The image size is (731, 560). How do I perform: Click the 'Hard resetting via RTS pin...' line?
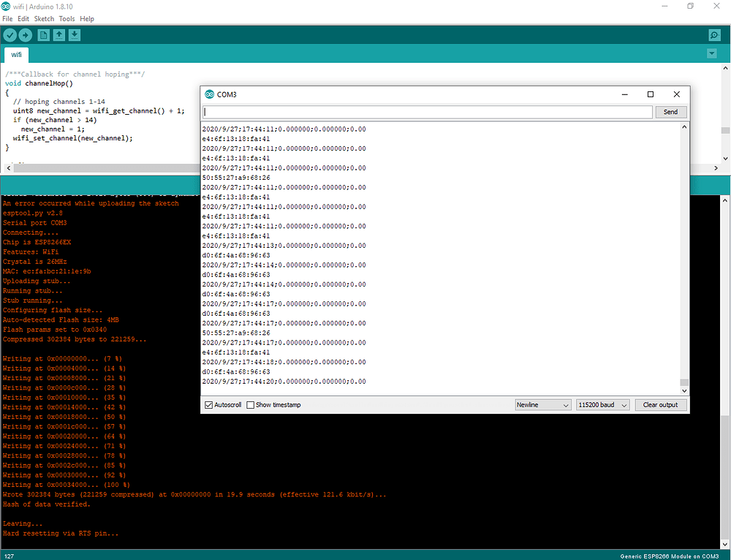tap(61, 534)
